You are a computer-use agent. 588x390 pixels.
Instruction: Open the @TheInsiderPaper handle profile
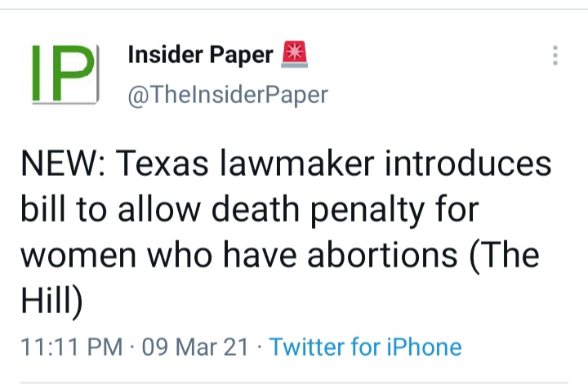(x=228, y=95)
